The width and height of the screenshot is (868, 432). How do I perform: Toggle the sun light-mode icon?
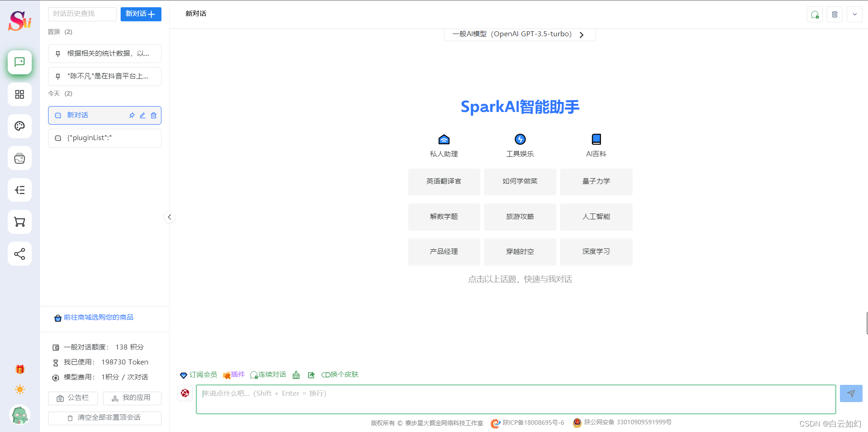[20, 389]
